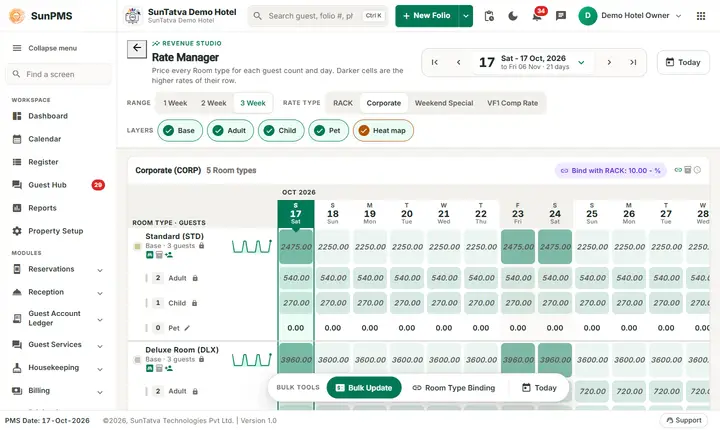The width and height of the screenshot is (720, 430).
Task: Jump to first date range icon
Action: pos(434,62)
